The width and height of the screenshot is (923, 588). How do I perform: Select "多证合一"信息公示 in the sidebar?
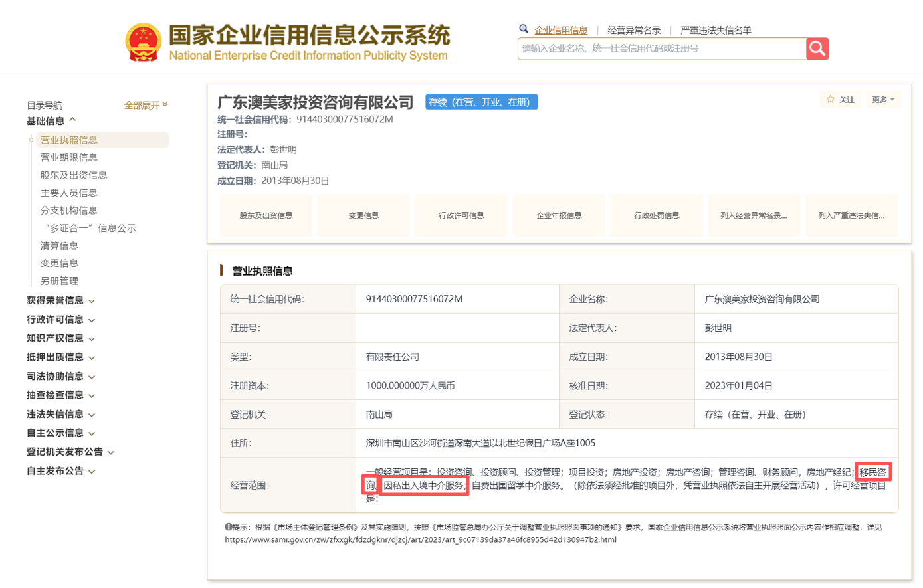[x=90, y=228]
